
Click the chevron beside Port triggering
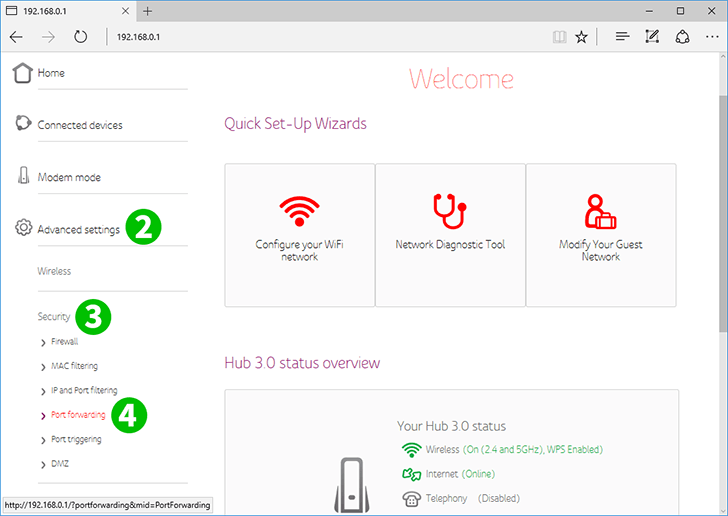(x=43, y=440)
